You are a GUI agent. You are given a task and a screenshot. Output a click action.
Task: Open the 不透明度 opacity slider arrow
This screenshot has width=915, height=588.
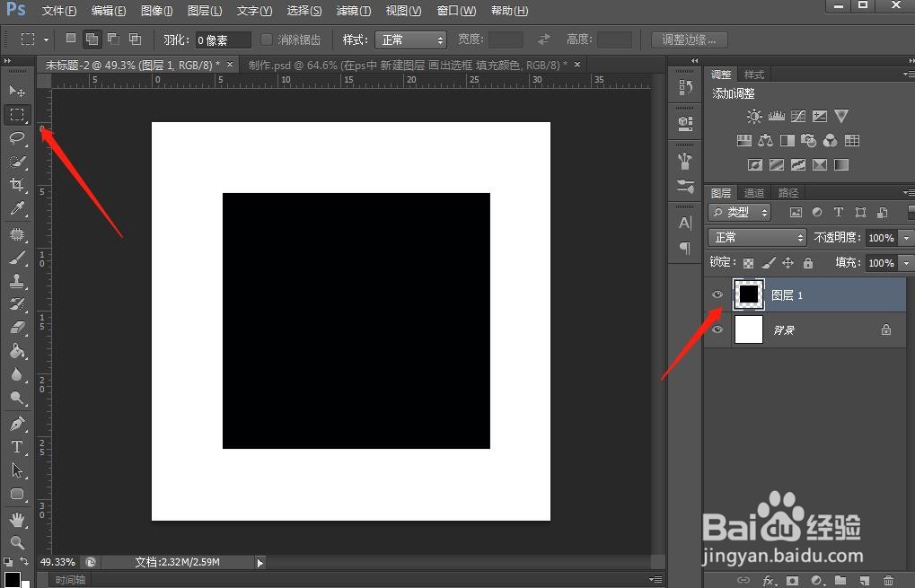906,237
